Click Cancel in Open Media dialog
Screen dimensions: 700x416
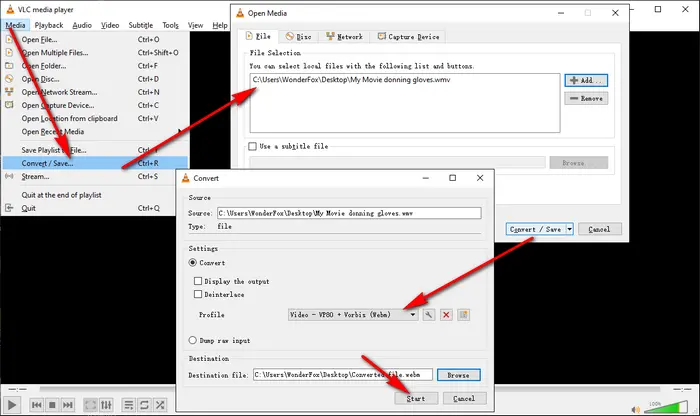600,229
